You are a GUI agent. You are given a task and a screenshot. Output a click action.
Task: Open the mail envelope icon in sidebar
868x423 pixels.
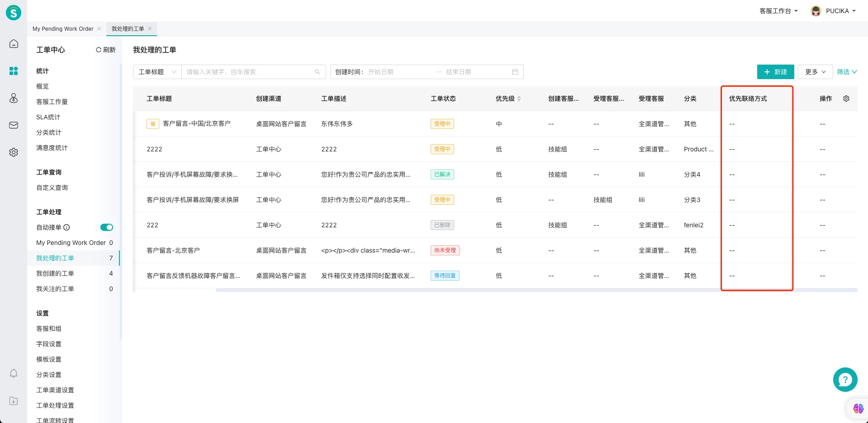pos(14,125)
